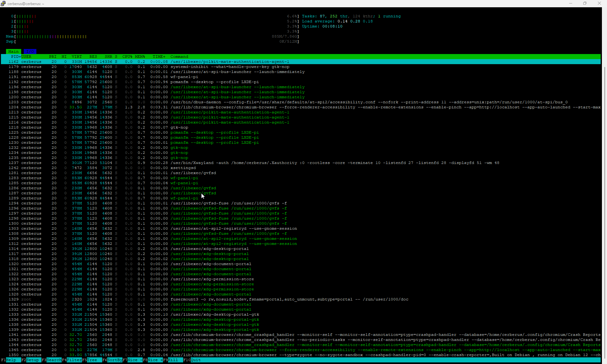Select PID 1323 xdg-permission-store process row
Screen dimensions: 607x364
pos(300,279)
